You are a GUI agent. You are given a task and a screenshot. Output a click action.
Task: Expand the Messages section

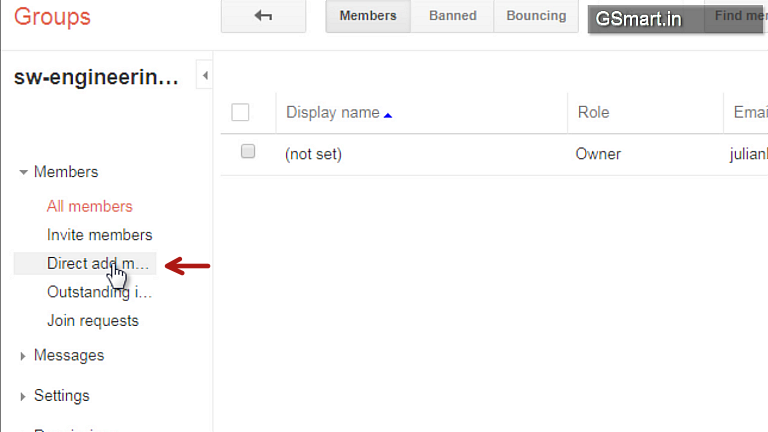pyautogui.click(x=23, y=356)
